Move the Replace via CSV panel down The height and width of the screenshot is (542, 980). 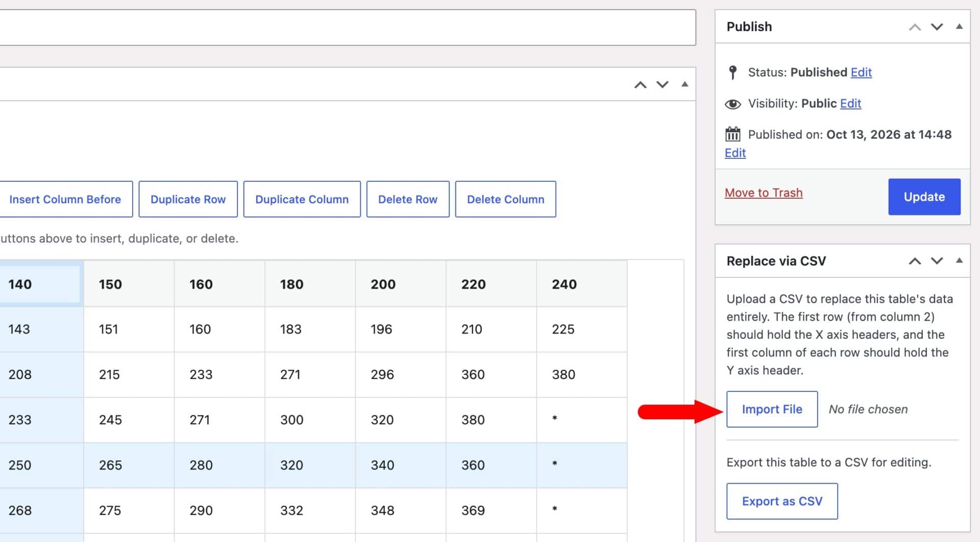(937, 261)
